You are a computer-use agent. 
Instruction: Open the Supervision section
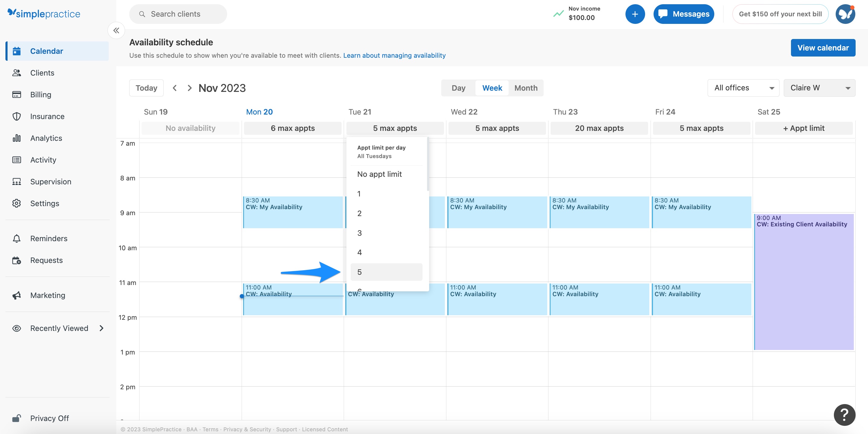[50, 181]
